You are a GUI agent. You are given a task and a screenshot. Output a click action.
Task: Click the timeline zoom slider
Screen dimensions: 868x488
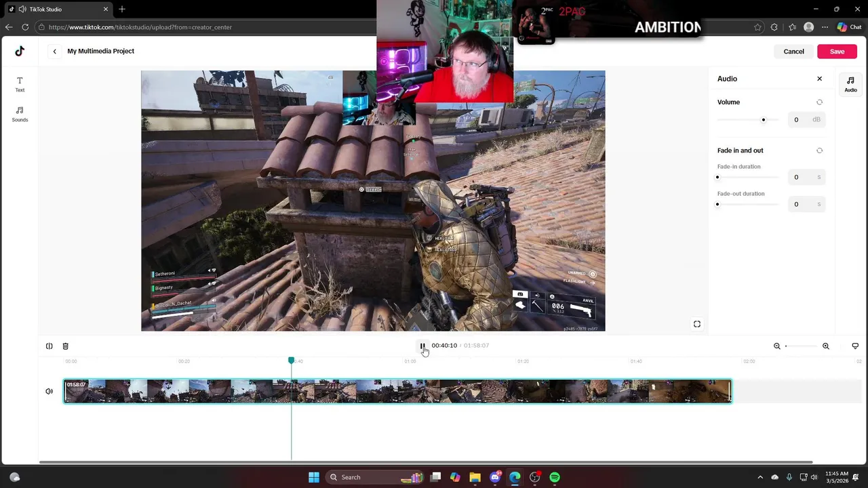coord(802,346)
